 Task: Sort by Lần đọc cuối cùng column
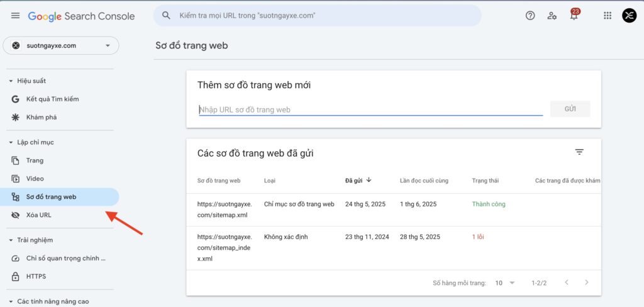pos(425,181)
